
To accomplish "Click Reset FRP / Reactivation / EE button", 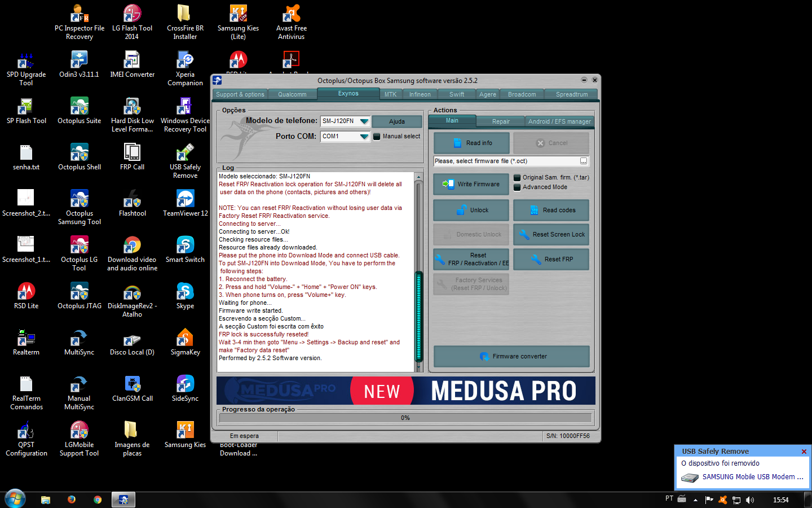I will (471, 259).
